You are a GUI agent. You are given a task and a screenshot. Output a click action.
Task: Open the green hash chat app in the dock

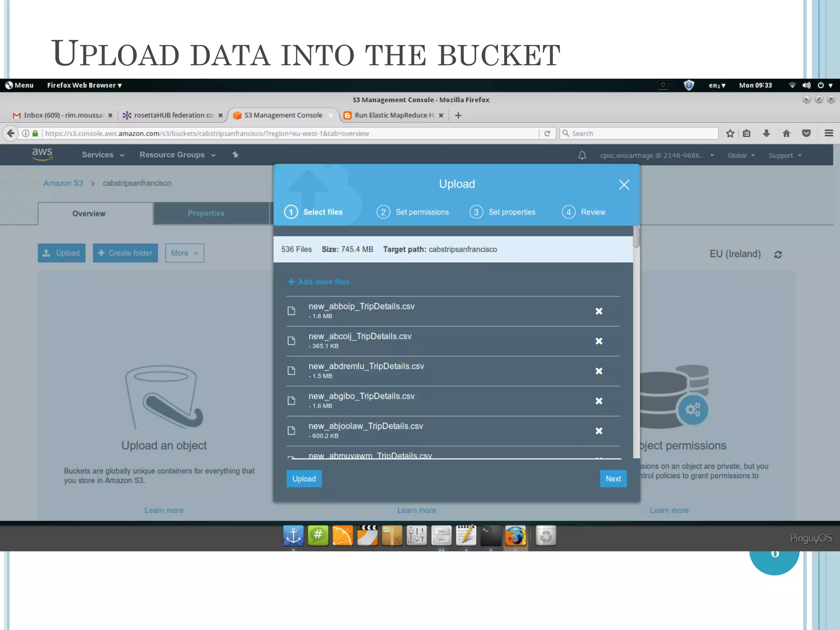(318, 536)
